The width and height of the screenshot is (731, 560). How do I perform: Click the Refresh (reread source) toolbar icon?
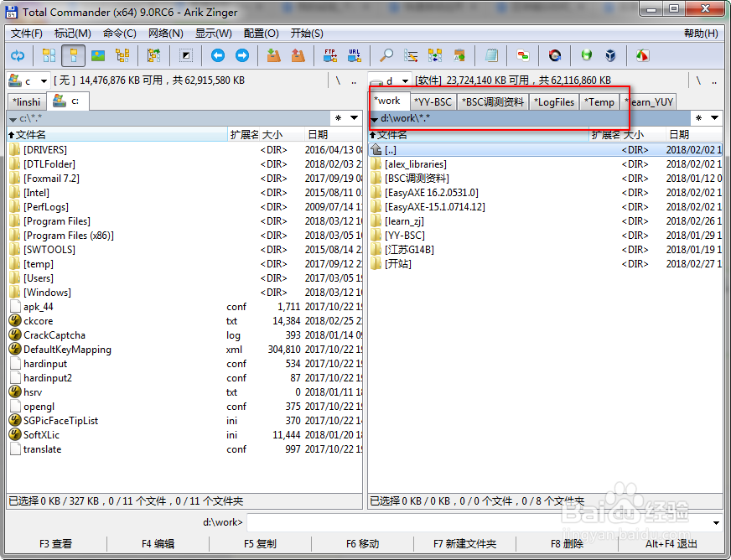click(18, 56)
